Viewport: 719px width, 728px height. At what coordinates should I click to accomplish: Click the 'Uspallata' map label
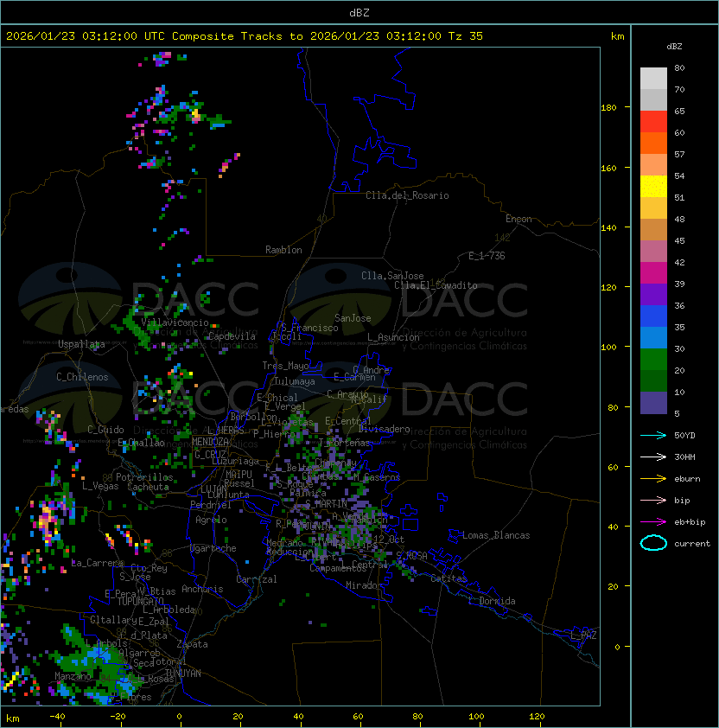point(81,344)
